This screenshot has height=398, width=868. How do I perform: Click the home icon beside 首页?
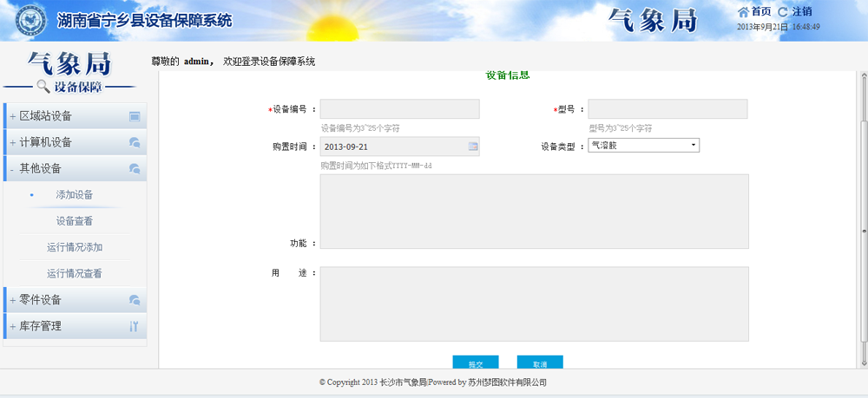click(743, 11)
